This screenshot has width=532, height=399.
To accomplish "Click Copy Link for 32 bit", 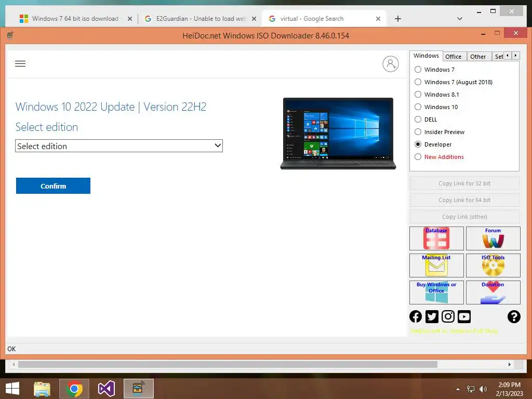I will pos(464,183).
